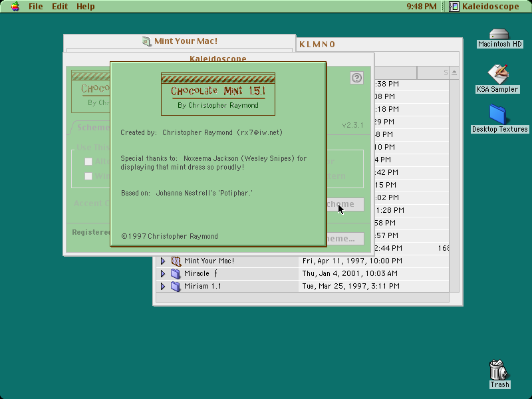This screenshot has width=532, height=399.
Task: Click the date 'Tue, Mar 25, 1997, 3:11 PM'
Action: 351,286
